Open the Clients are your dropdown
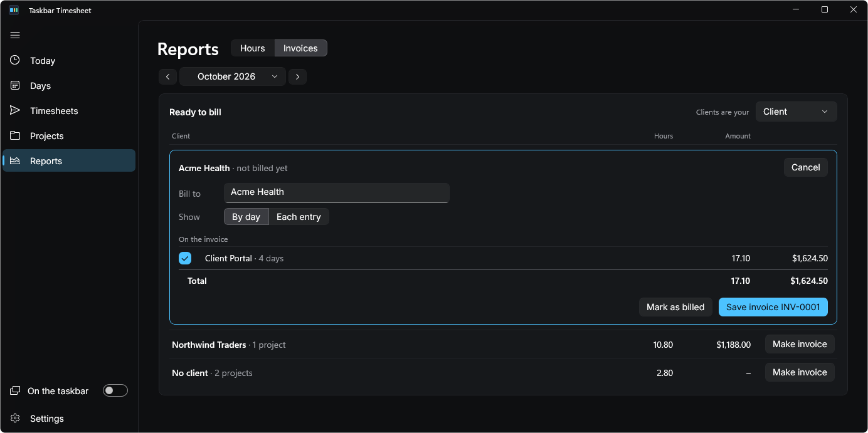Image resolution: width=868 pixels, height=433 pixels. (x=796, y=112)
